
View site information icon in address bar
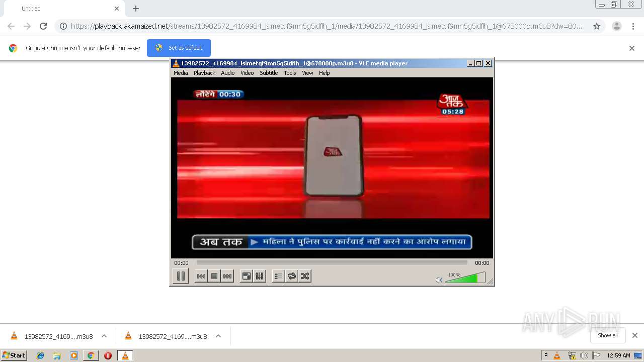(x=63, y=26)
